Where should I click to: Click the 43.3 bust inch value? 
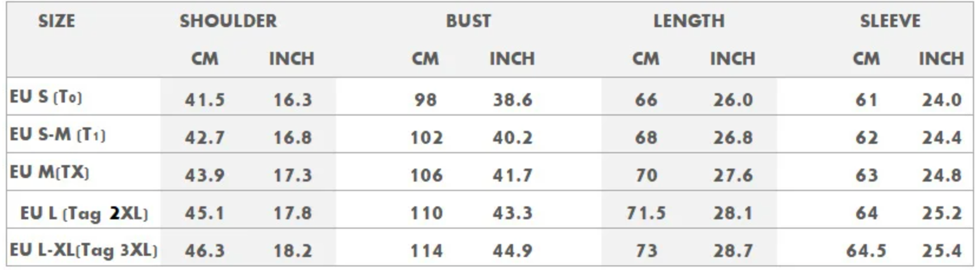tap(512, 213)
